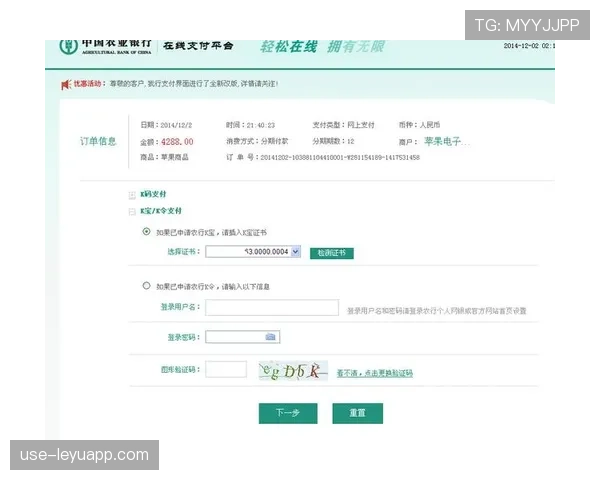Click the time value 21:40:23
This screenshot has height=480, width=600.
click(x=261, y=125)
